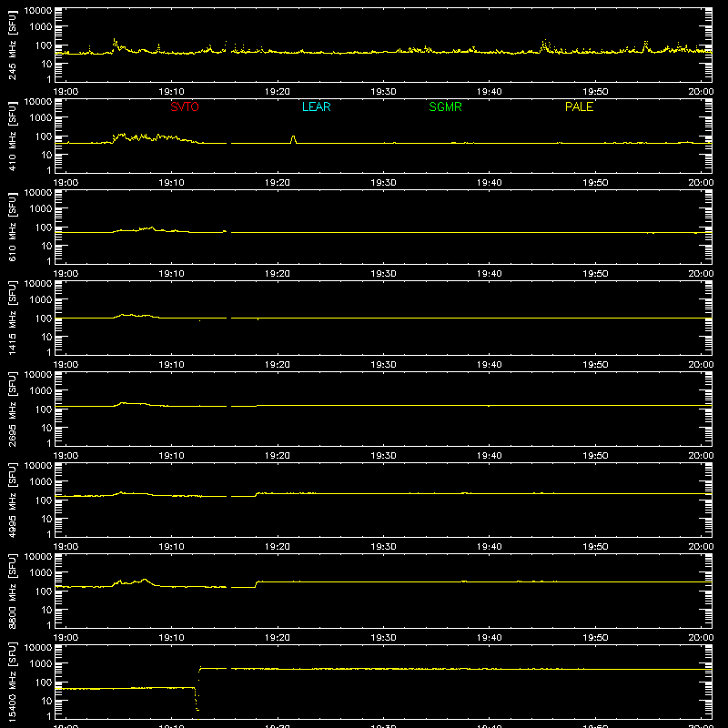Click 19:00 label under the 610 MHz plot
728x728 pixels.
tap(66, 274)
